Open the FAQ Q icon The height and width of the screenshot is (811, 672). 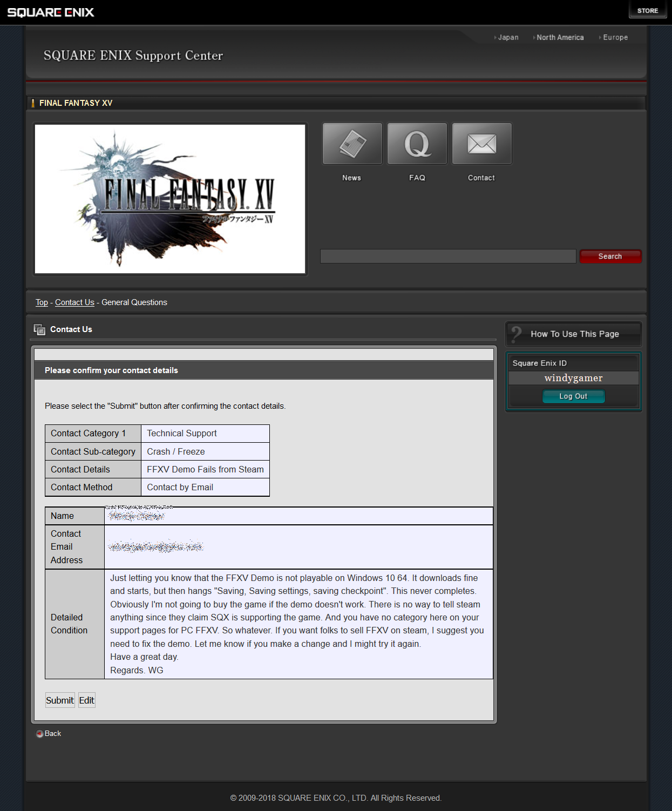pyautogui.click(x=417, y=144)
